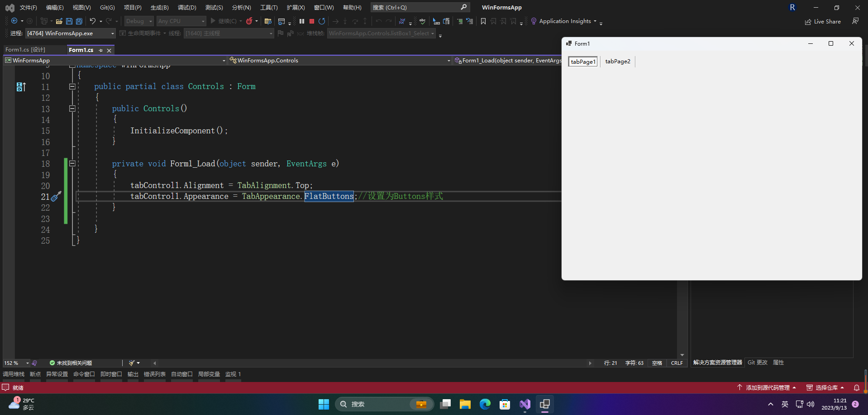Open the 文件(F) menu
The image size is (868, 415).
click(x=28, y=7)
